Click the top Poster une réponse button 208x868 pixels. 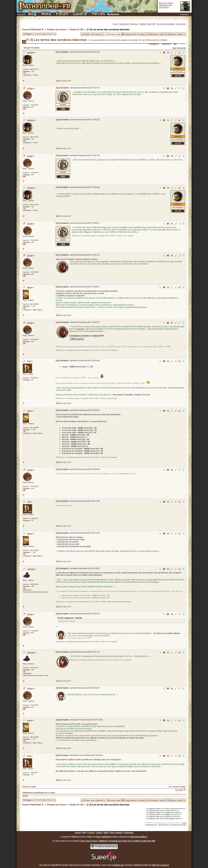coord(92,34)
